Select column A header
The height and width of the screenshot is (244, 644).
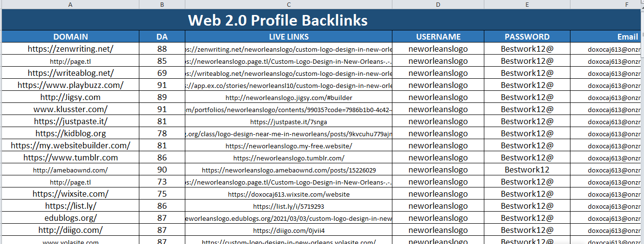tap(71, 4)
